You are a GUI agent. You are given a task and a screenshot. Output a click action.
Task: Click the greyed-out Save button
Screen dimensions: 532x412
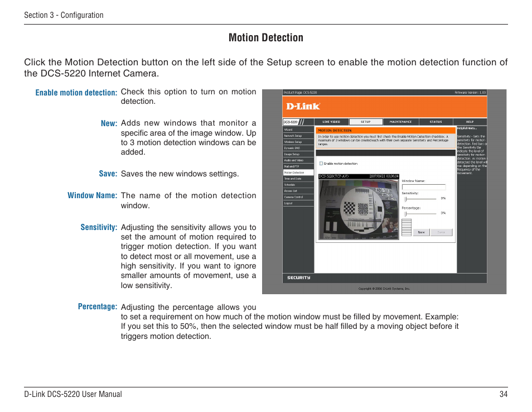(x=442, y=232)
